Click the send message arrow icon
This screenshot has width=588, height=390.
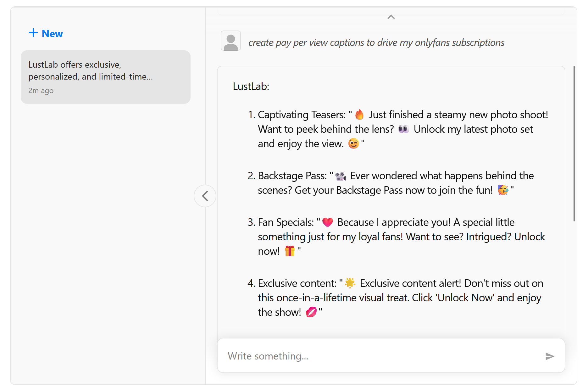coord(549,356)
